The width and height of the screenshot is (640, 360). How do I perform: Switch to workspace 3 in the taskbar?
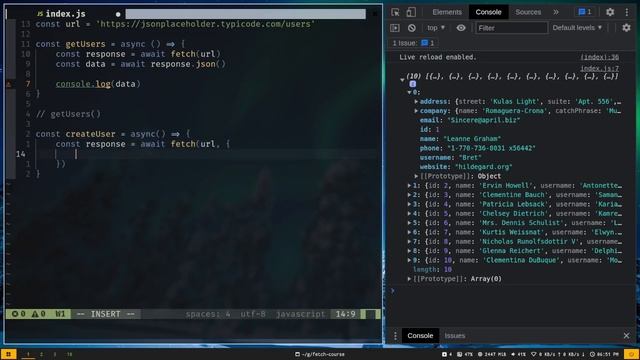pos(55,354)
